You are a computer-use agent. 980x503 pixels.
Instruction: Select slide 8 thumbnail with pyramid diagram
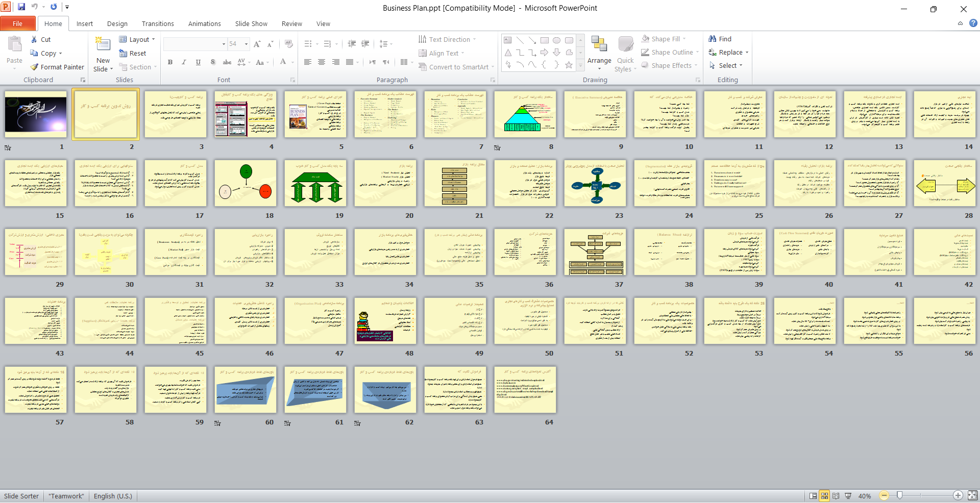[x=525, y=114]
